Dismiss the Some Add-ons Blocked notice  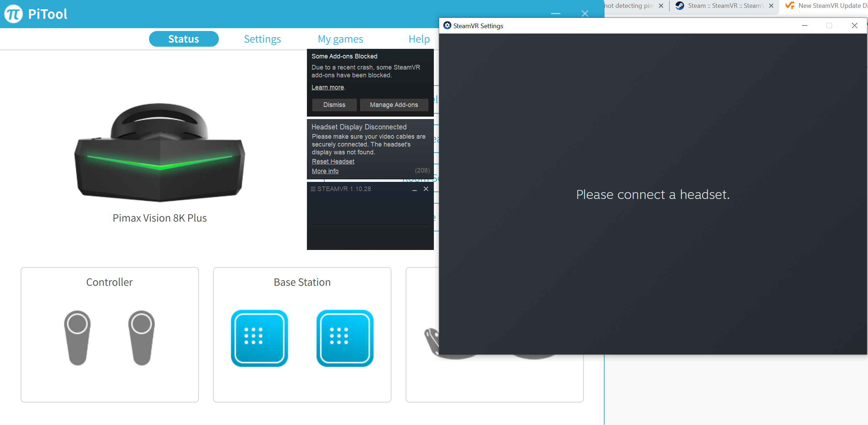334,105
